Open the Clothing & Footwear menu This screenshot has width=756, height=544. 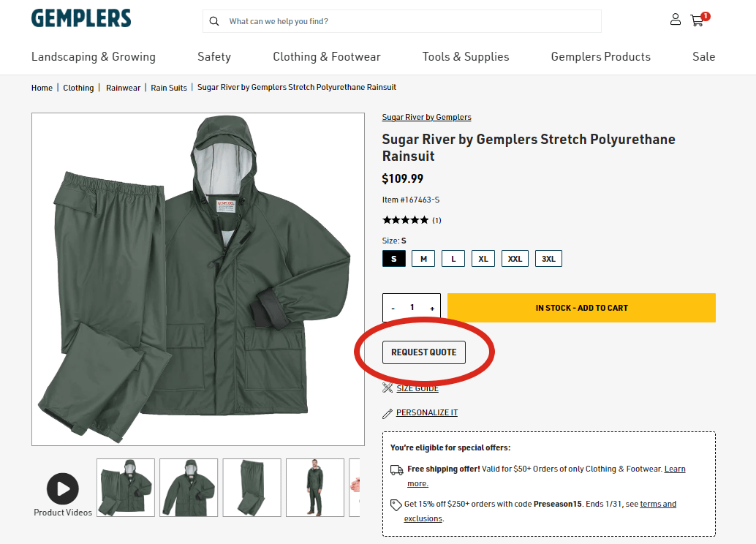(x=327, y=56)
